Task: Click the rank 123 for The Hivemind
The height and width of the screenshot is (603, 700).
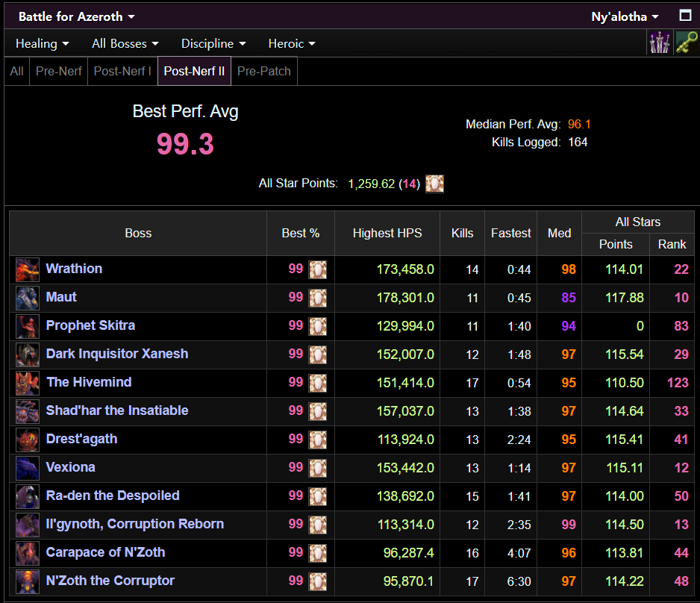Action: coord(678,383)
